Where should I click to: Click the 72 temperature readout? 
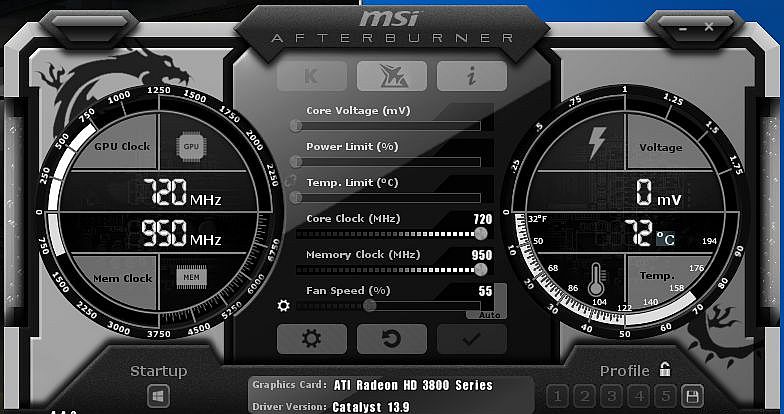pos(638,234)
